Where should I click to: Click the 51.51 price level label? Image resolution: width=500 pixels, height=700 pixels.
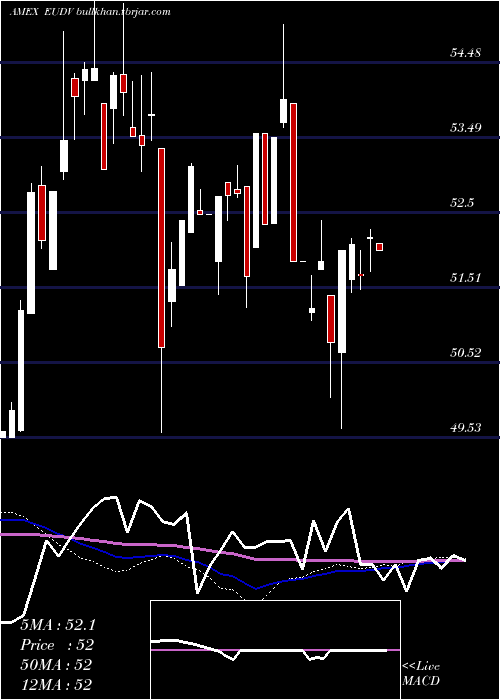pos(465,278)
